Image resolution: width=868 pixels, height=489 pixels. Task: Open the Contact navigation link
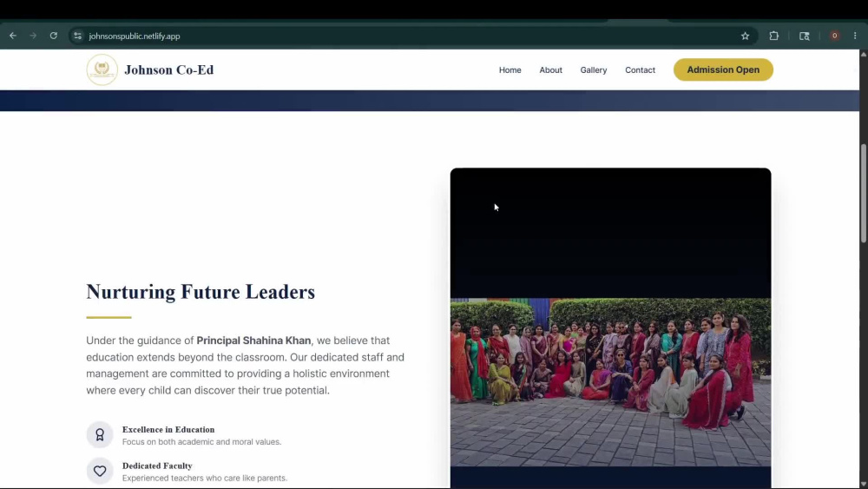point(640,69)
